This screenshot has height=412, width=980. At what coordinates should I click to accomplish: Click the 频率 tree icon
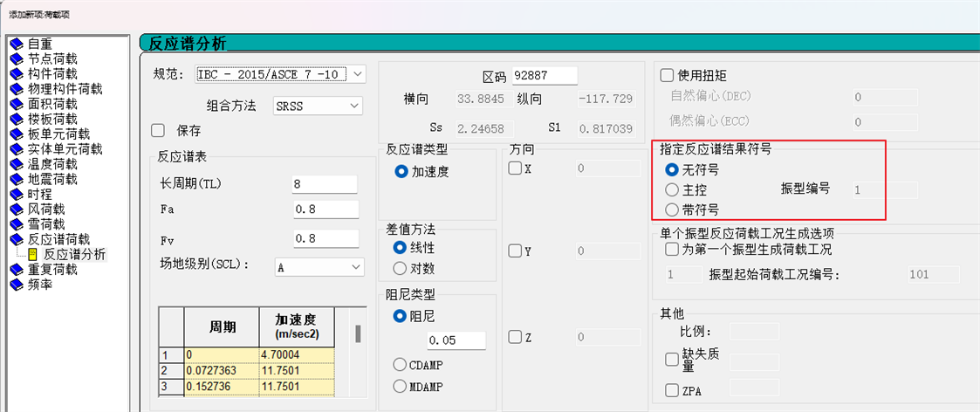pos(17,285)
